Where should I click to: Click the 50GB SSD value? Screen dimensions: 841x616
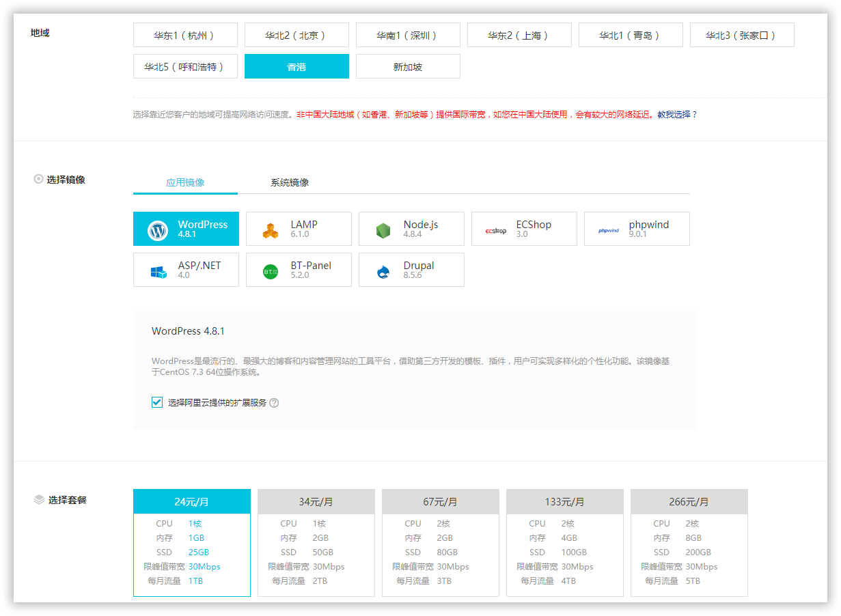[322, 552]
